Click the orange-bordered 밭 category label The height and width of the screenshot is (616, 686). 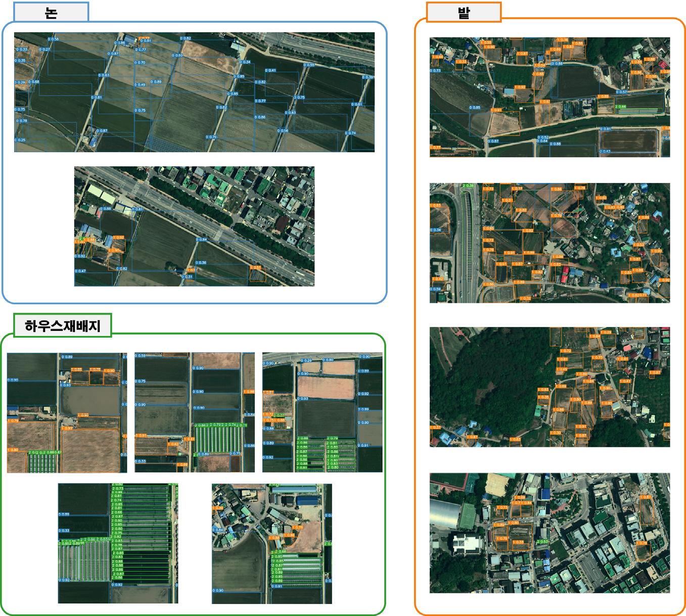click(x=464, y=13)
